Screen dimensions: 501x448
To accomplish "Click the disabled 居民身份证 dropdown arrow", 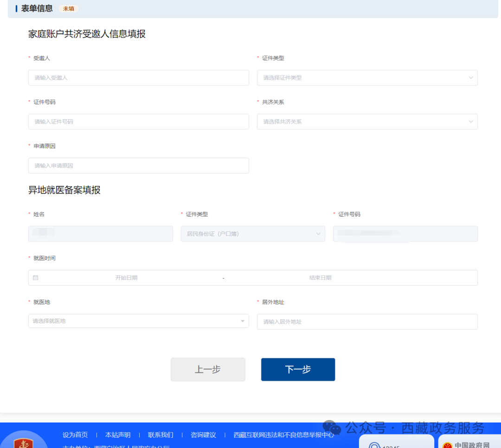I will (x=318, y=234).
